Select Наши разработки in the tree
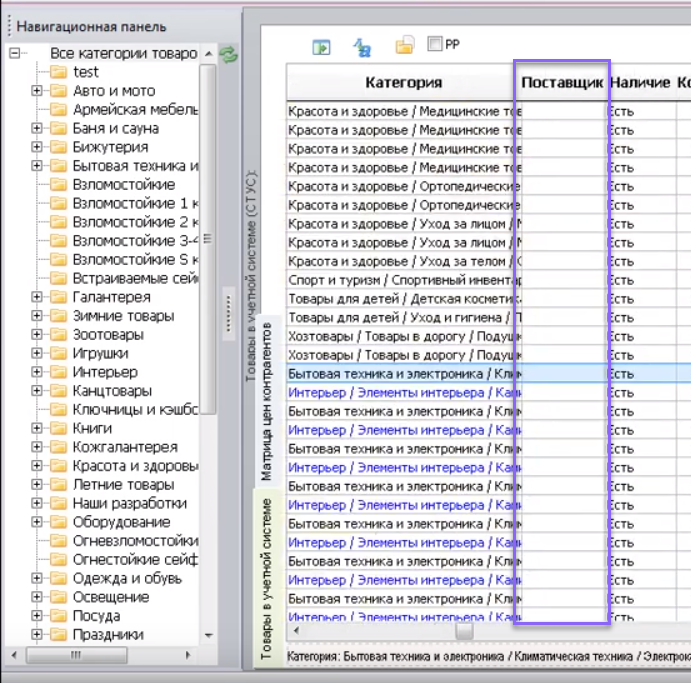 (130, 503)
